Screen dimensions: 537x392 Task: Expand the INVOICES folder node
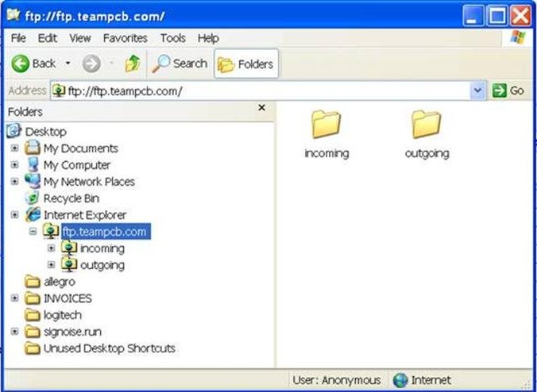tap(14, 298)
